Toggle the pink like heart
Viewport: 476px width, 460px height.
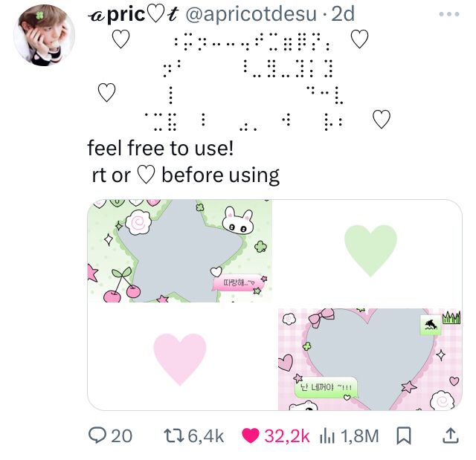tap(250, 435)
